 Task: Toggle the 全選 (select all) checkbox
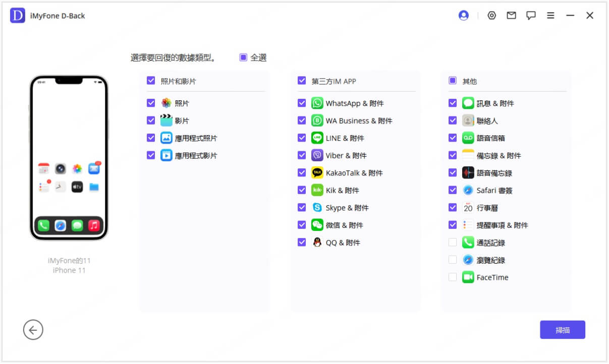point(244,57)
